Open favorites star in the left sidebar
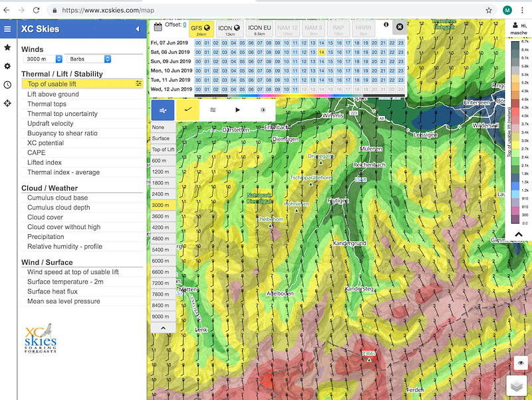The height and width of the screenshot is (400, 532). point(7,47)
